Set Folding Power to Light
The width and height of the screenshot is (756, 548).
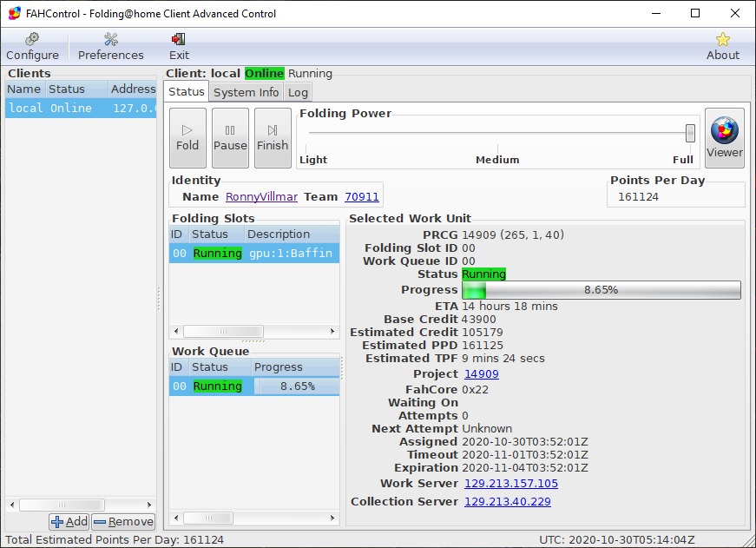point(313,160)
